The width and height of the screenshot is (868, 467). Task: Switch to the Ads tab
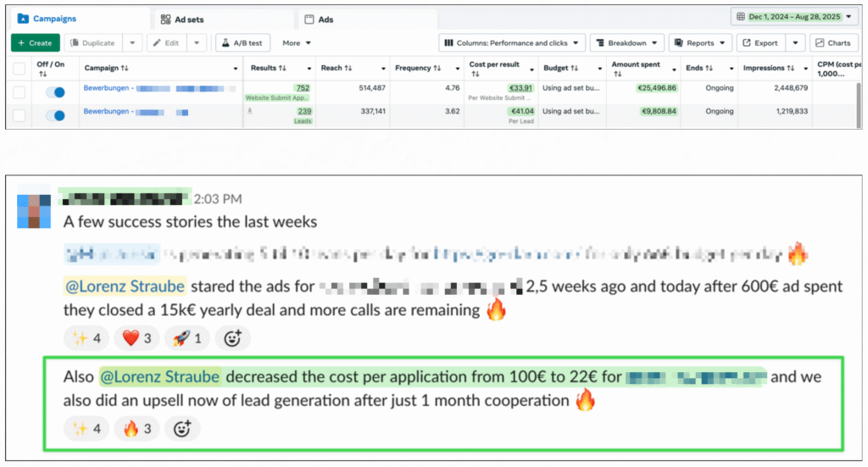tap(325, 19)
